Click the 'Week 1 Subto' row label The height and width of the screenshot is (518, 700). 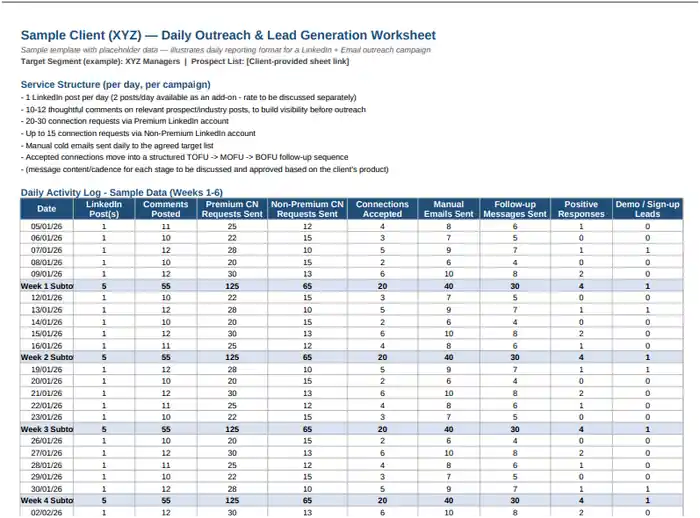point(46,286)
